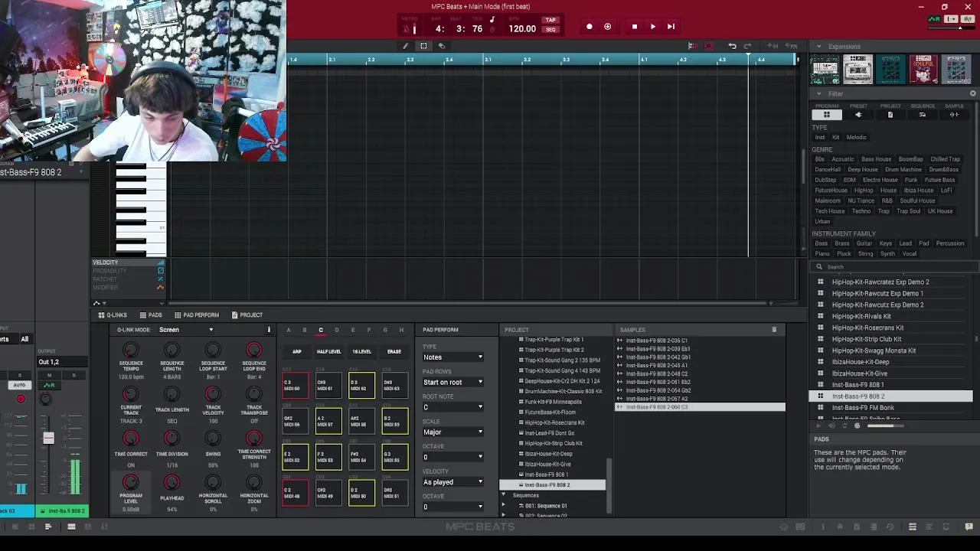Screen dimensions: 980x551
Task: Click the first Expansions pack thumbnail
Action: (x=825, y=69)
